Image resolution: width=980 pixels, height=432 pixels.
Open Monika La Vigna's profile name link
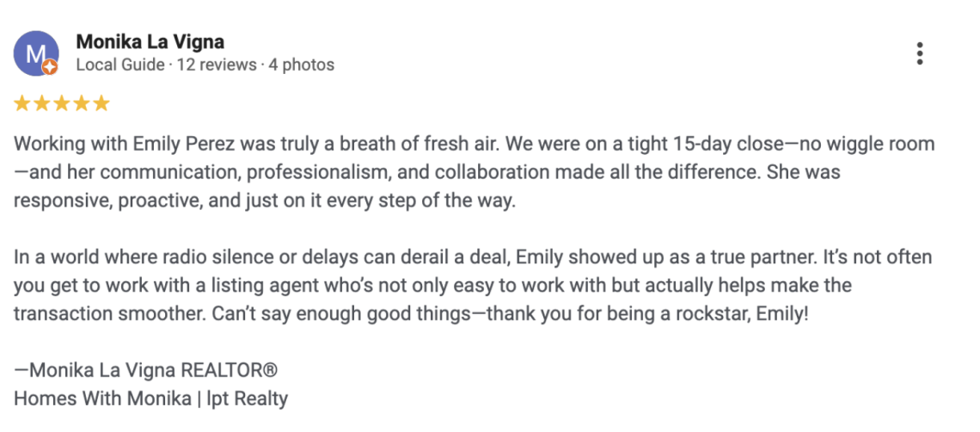click(x=150, y=42)
